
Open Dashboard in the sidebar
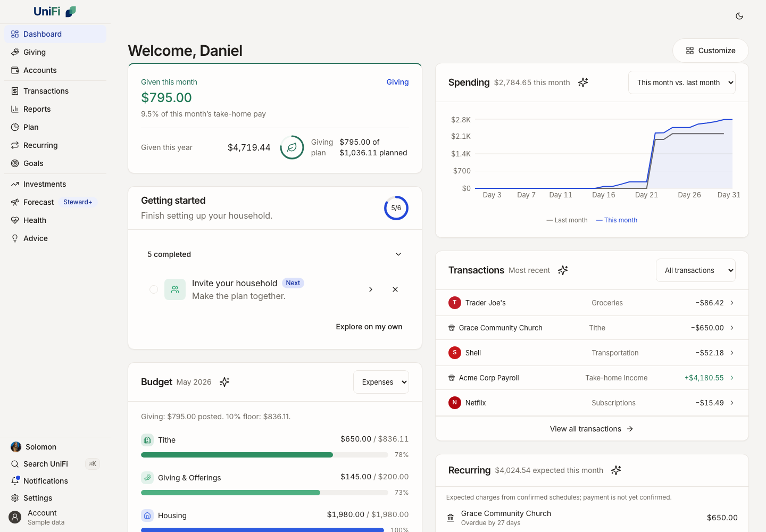point(55,34)
